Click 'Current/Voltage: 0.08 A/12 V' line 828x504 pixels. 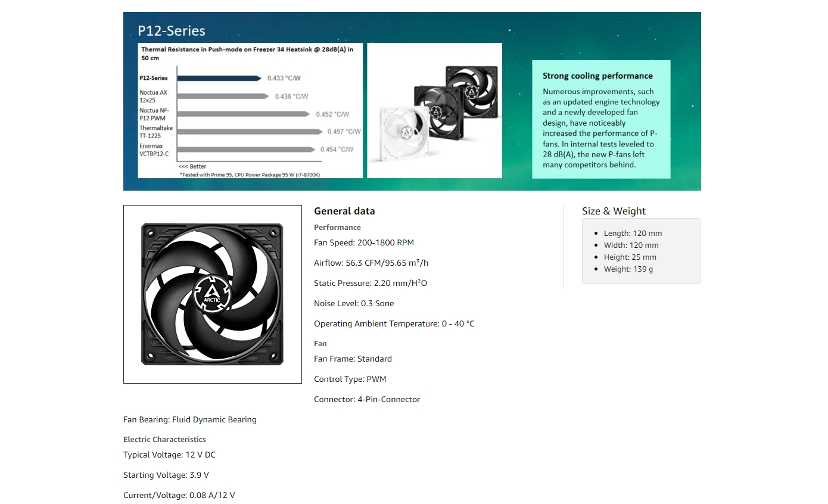point(179,495)
